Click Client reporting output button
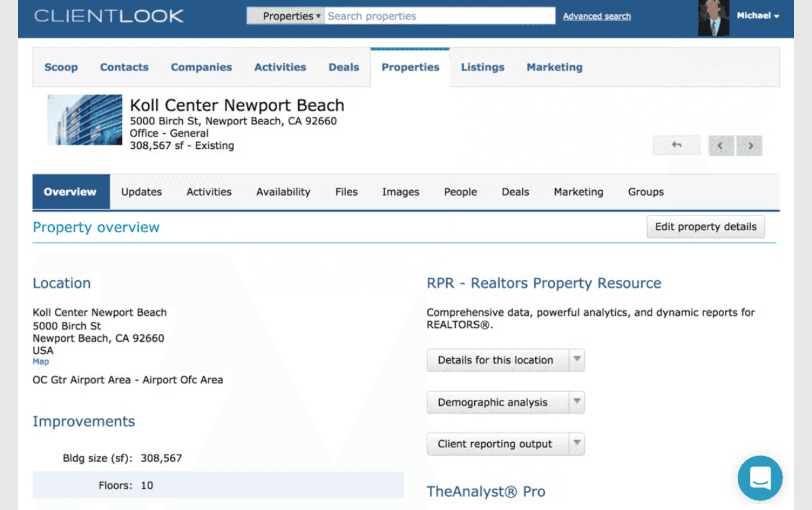The height and width of the screenshot is (510, 812). pyautogui.click(x=498, y=444)
